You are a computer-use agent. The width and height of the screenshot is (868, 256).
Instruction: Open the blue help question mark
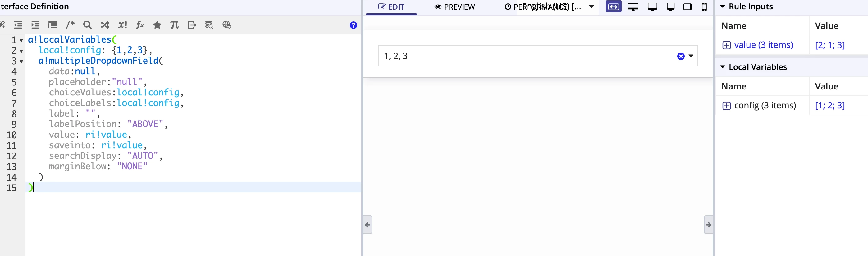click(x=354, y=25)
